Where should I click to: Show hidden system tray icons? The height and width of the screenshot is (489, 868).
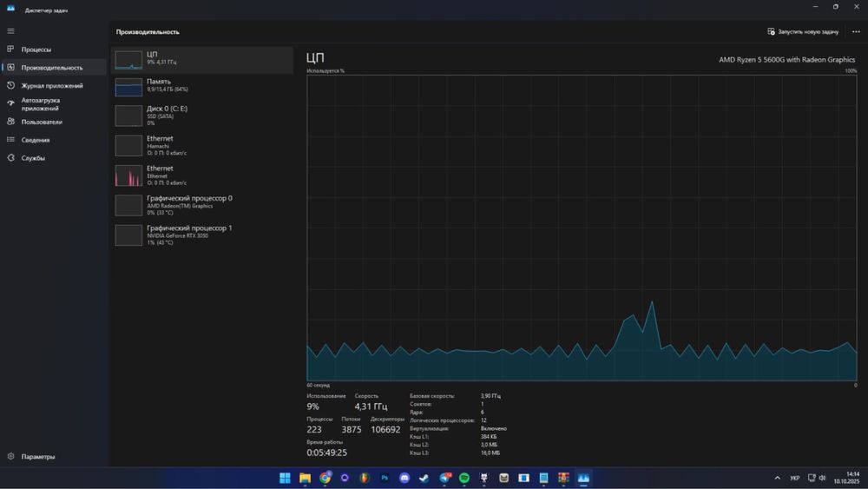[777, 478]
